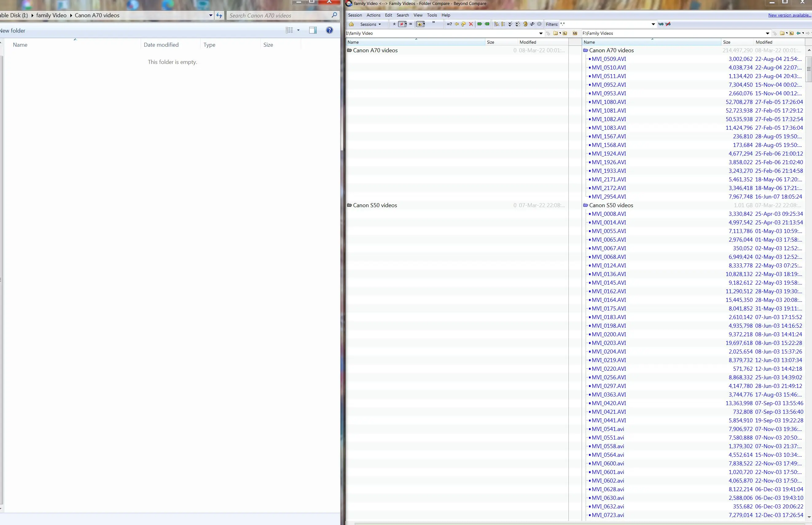Toggle the Show Differences filter button
Viewport: 812px width, 525px height.
(402, 24)
